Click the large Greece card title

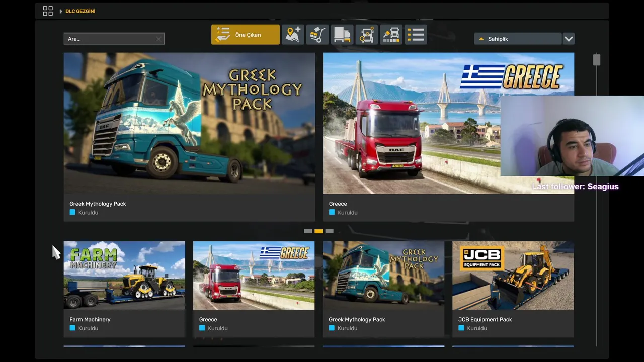tap(338, 204)
